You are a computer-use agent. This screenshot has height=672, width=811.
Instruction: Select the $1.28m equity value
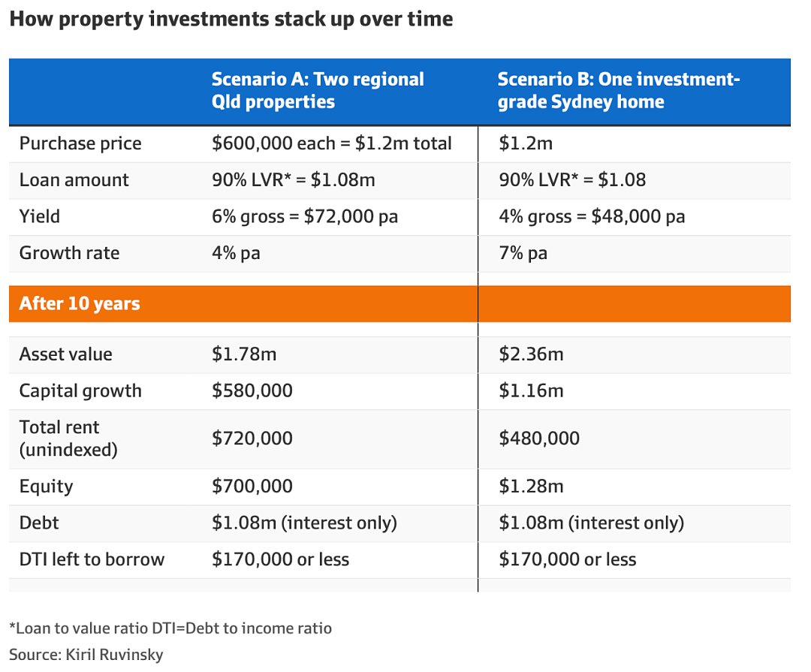pyautogui.click(x=531, y=487)
